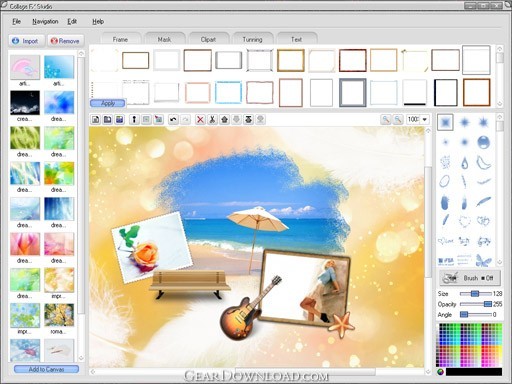Screen dimensions: 512x384
Task: Click the Apply frame button
Action: (108, 103)
